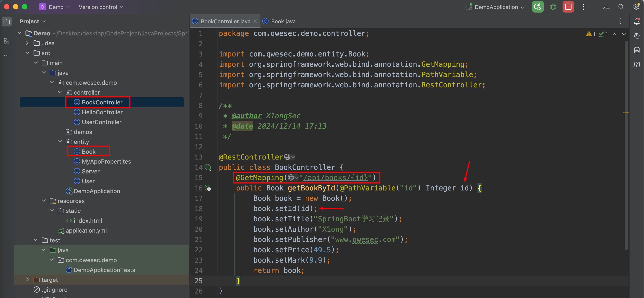Click the typo checkmark indicator
644x298 pixels.
603,34
